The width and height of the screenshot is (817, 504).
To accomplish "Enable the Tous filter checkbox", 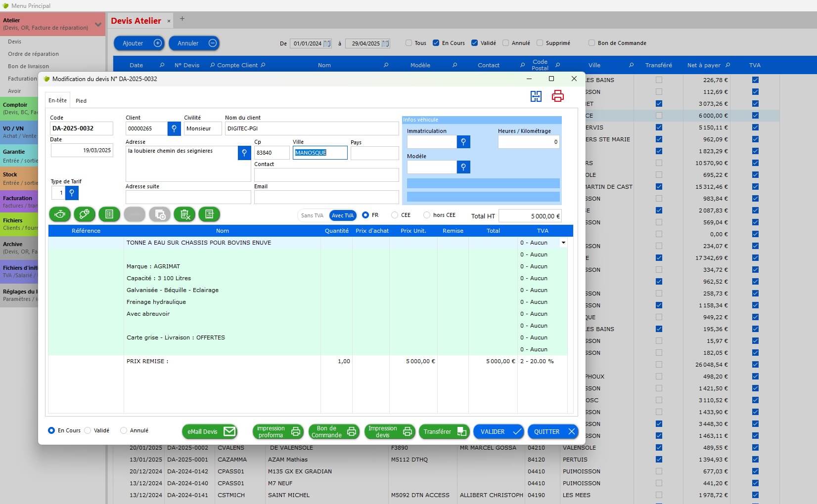I will (x=408, y=43).
